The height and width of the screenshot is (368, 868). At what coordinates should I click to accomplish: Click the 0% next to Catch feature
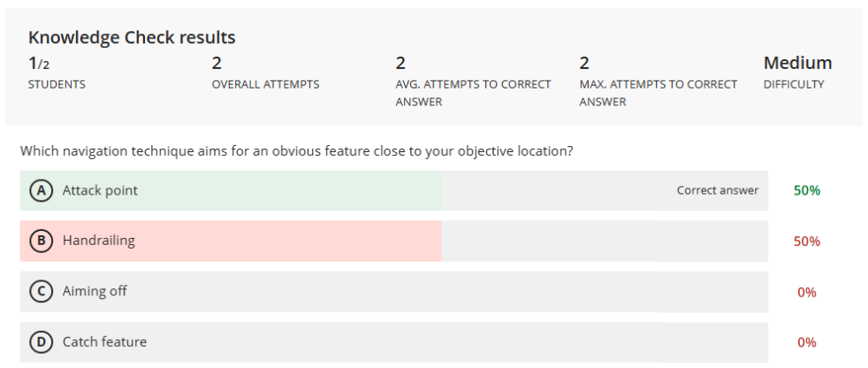click(807, 342)
